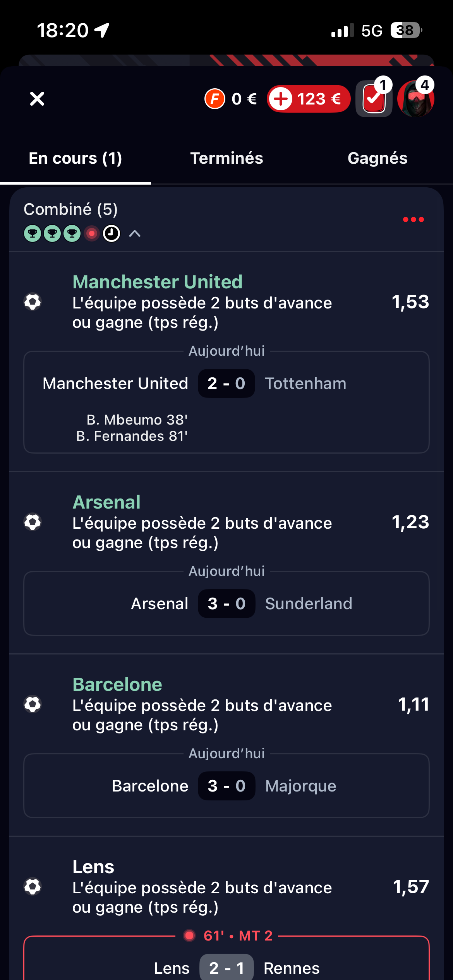Tap the soccer ball icon beside Arsenal

point(33,522)
